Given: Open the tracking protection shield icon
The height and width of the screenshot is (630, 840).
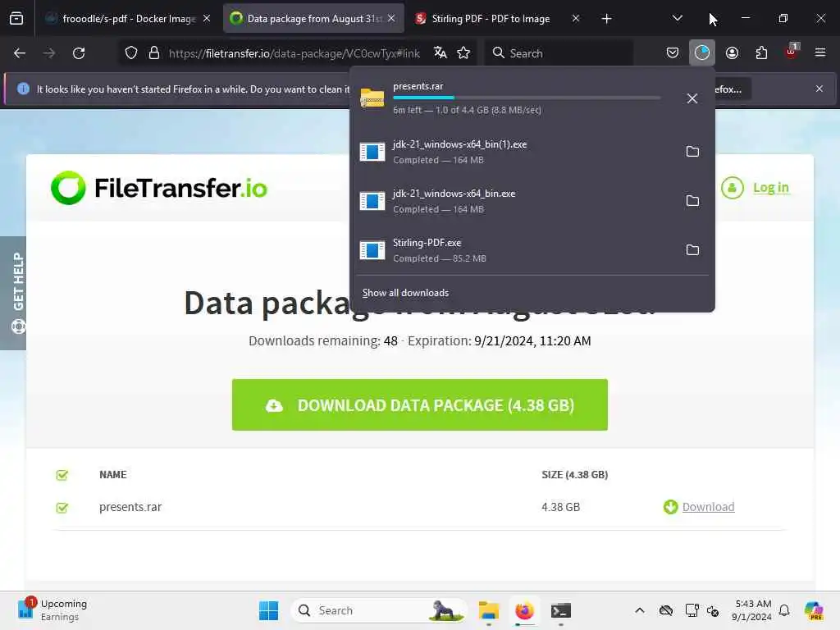Looking at the screenshot, I should (131, 53).
